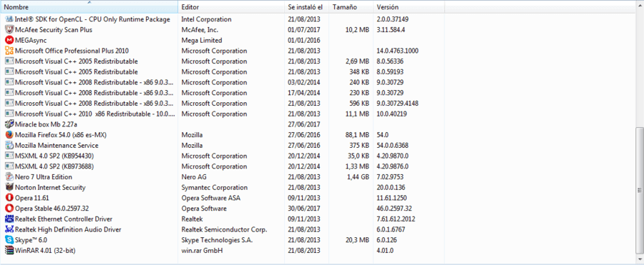Click icon of Visual C++ 2005 sized 348 KB
This screenshot has width=644, height=265.
(9, 72)
